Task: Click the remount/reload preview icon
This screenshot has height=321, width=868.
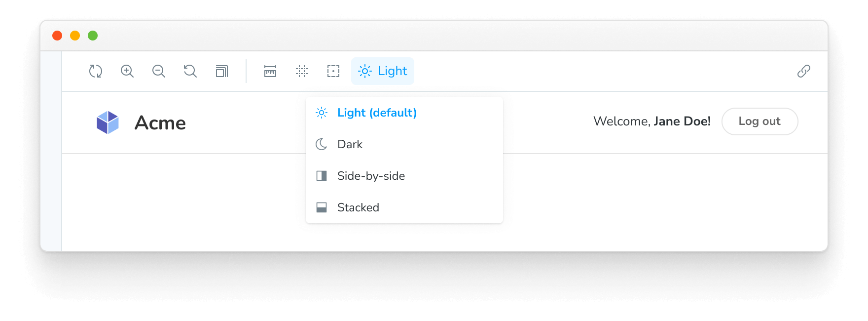Action: point(96,71)
